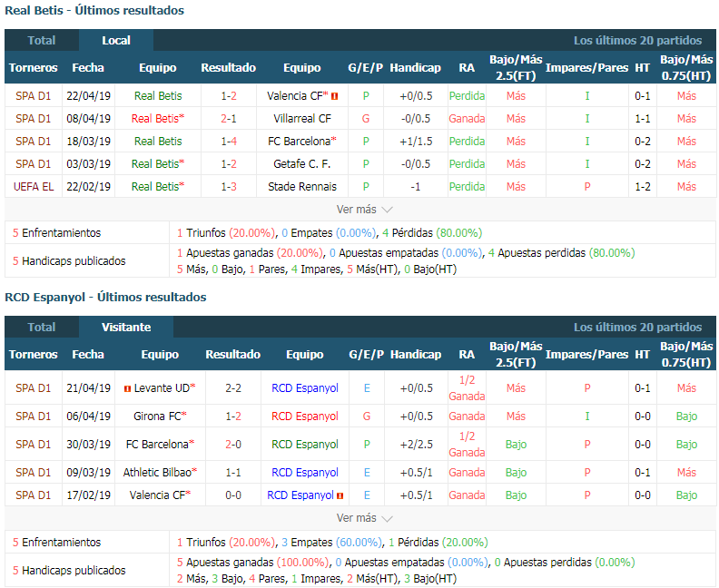Click RCD Espanyol in Girona FC row
The width and height of the screenshot is (719, 588).
point(305,416)
